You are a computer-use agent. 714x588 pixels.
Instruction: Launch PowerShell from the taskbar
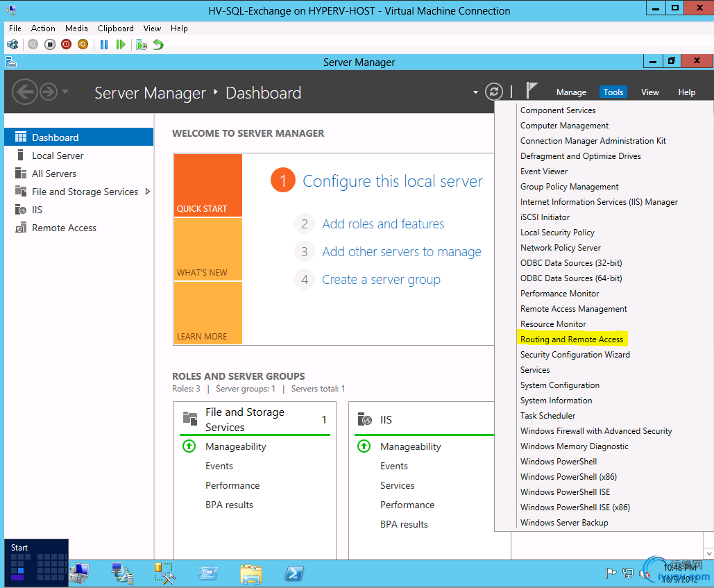click(x=294, y=573)
